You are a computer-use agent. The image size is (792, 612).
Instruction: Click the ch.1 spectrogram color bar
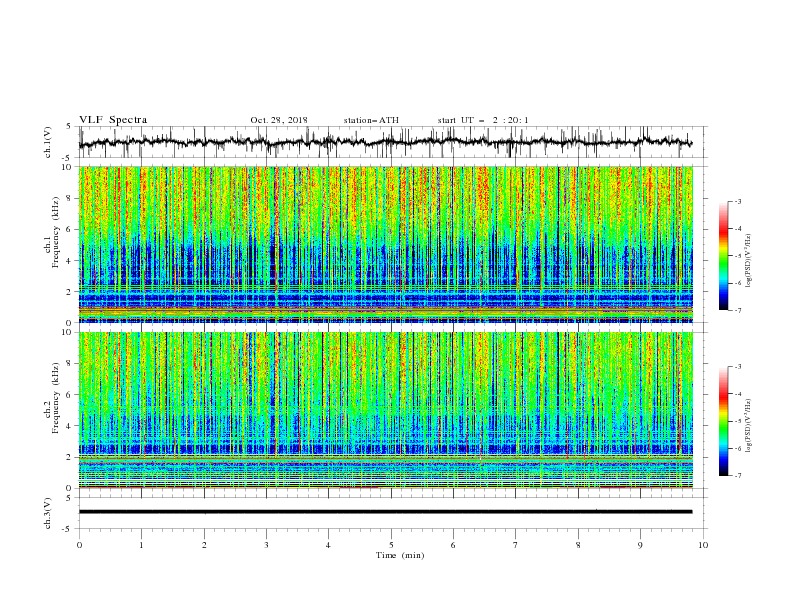click(x=723, y=256)
